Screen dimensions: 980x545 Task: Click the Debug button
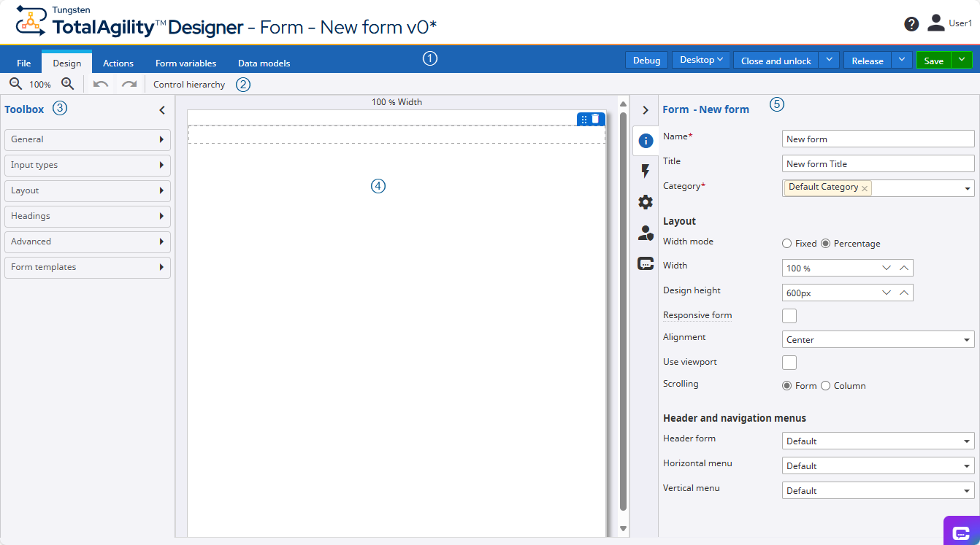click(646, 60)
